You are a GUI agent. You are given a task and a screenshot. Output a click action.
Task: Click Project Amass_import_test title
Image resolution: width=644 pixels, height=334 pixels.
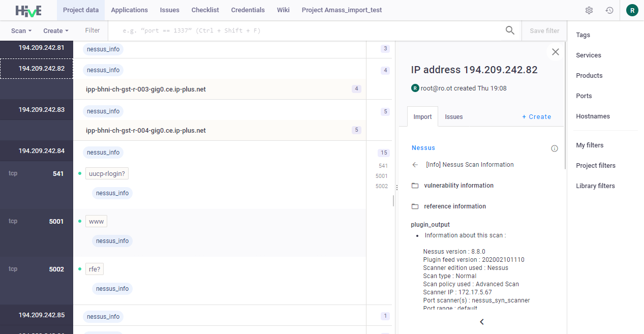tap(342, 10)
